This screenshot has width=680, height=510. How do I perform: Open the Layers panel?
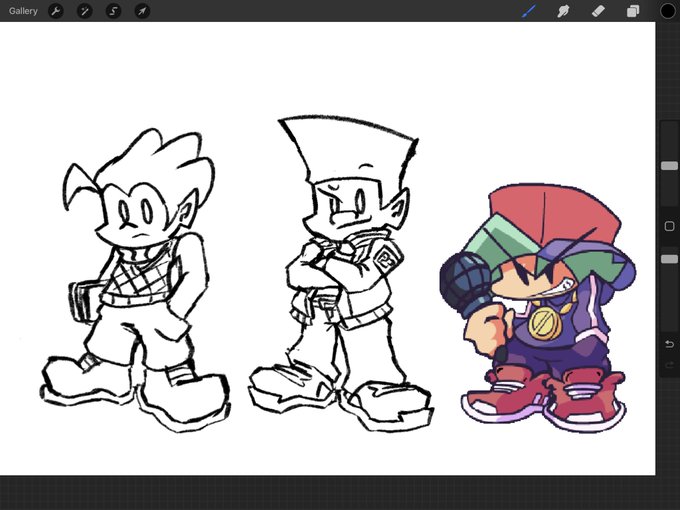click(633, 11)
